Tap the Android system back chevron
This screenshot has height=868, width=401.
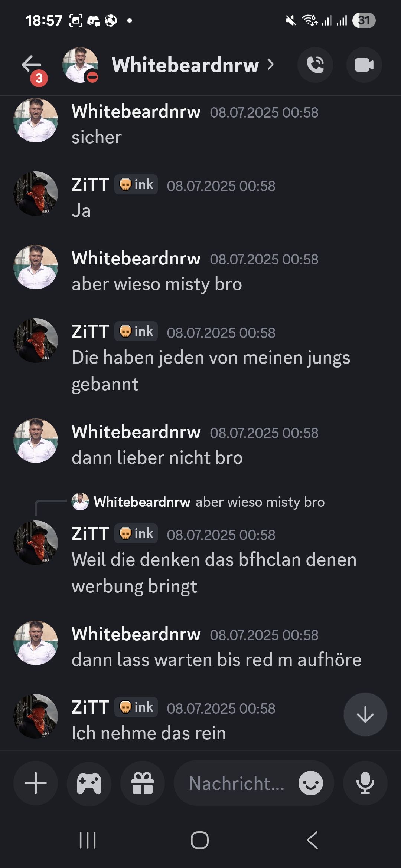pyautogui.click(x=312, y=840)
